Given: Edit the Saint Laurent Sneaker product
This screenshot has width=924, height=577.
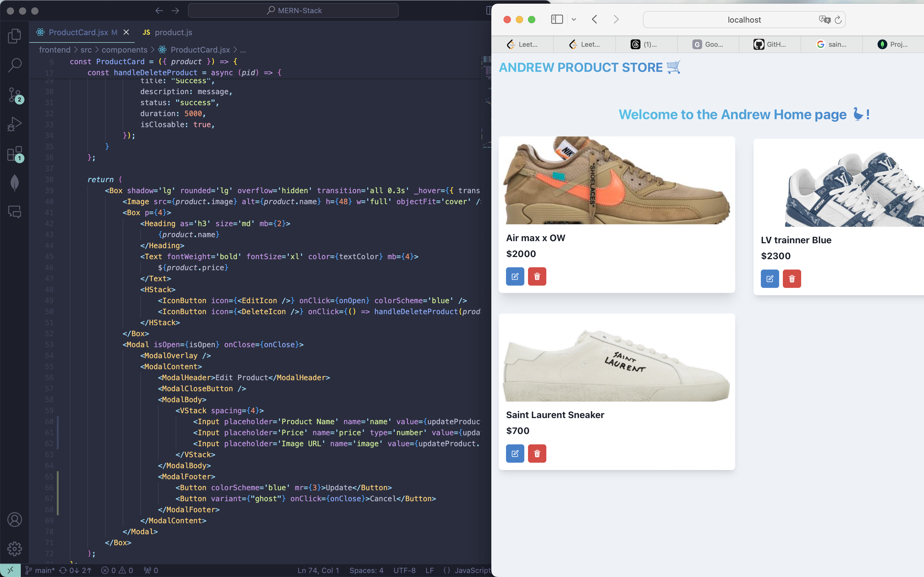Looking at the screenshot, I should pos(515,453).
